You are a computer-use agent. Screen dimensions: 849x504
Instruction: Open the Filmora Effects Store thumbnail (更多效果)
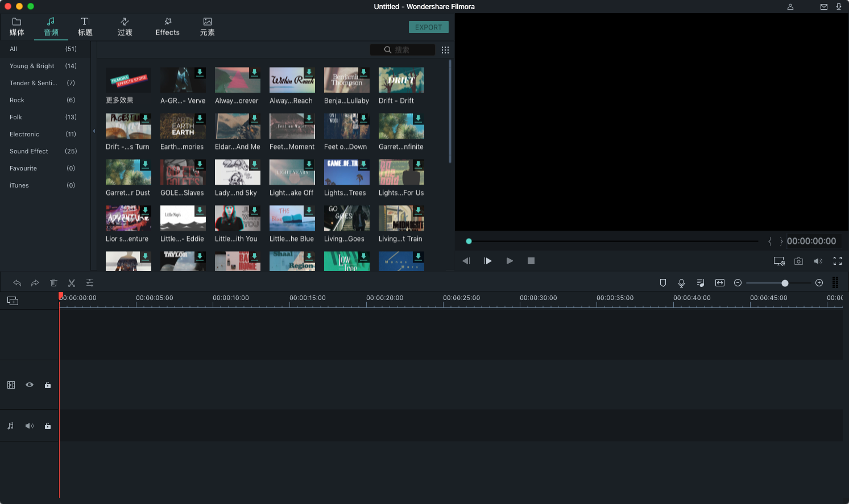[129, 80]
